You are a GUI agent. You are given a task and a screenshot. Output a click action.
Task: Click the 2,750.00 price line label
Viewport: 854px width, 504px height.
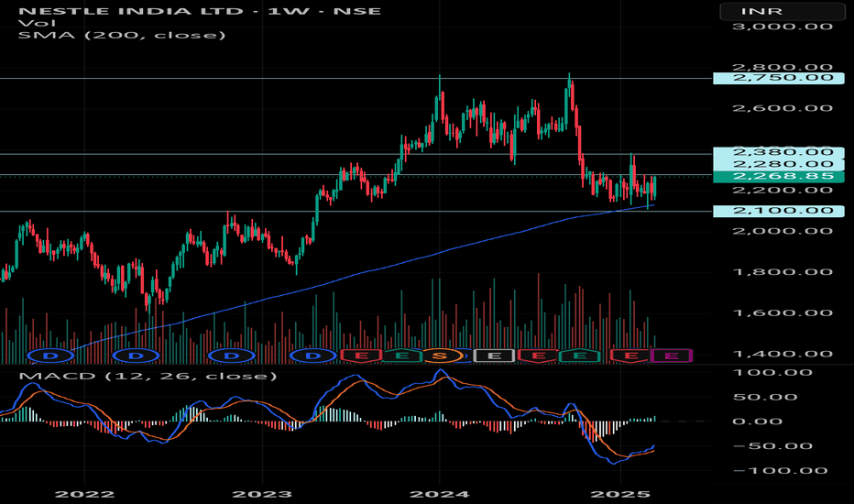(779, 78)
